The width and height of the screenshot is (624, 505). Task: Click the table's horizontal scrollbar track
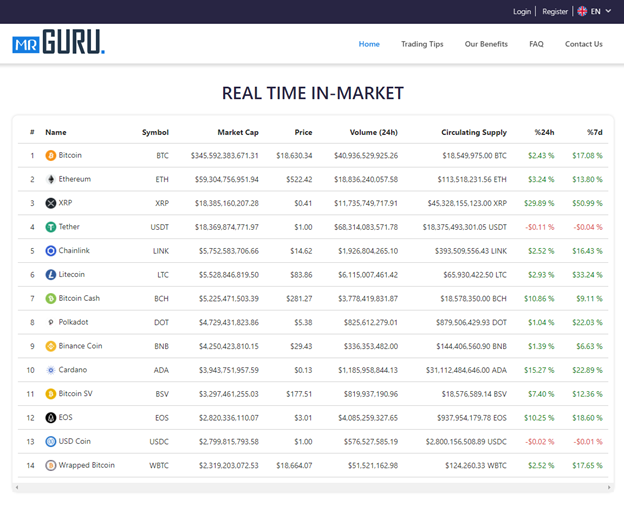click(313, 487)
